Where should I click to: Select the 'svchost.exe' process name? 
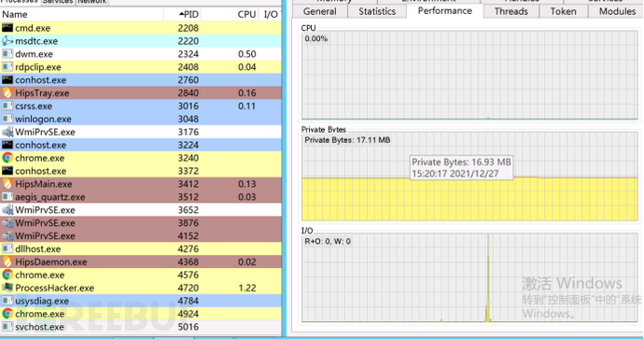coord(39,327)
